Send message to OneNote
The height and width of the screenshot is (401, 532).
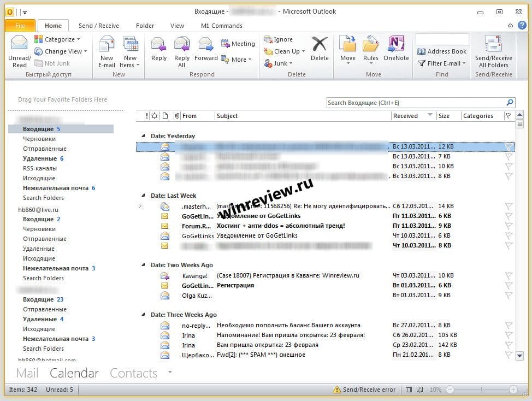click(x=396, y=50)
